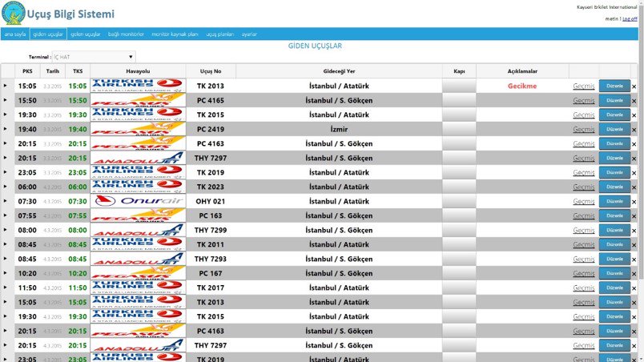This screenshot has height=362, width=644.
Task: Click the Uçuş No column header
Action: pos(211,71)
